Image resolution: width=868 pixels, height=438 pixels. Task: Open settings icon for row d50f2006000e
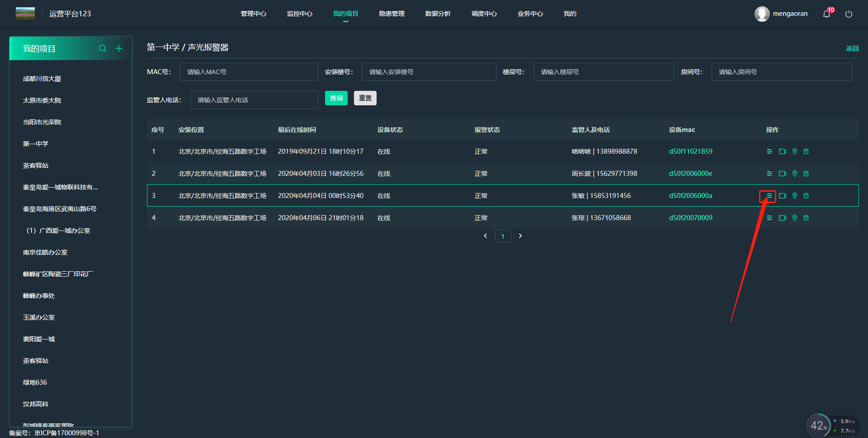[769, 174]
